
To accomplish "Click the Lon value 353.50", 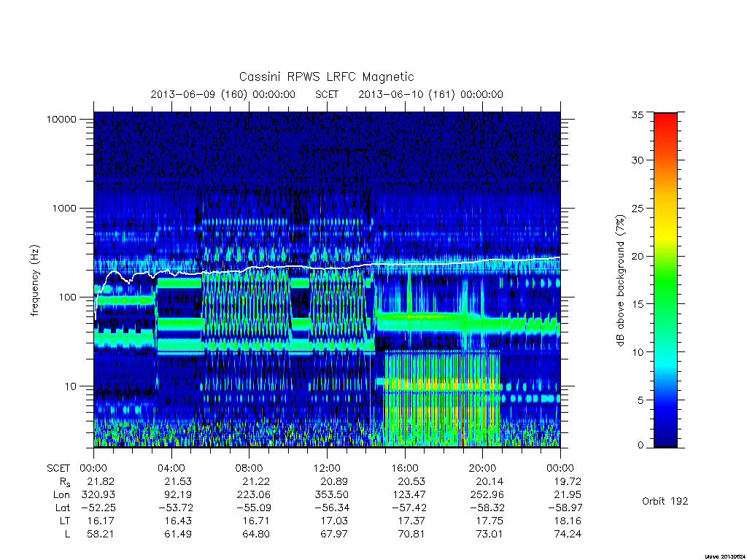I will pyautogui.click(x=332, y=494).
